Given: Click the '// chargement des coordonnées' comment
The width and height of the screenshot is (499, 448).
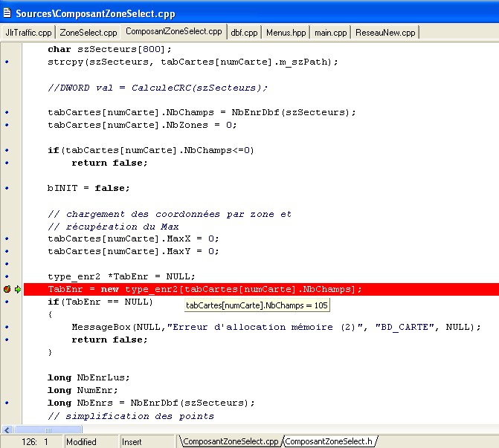Looking at the screenshot, I should pyautogui.click(x=170, y=214).
